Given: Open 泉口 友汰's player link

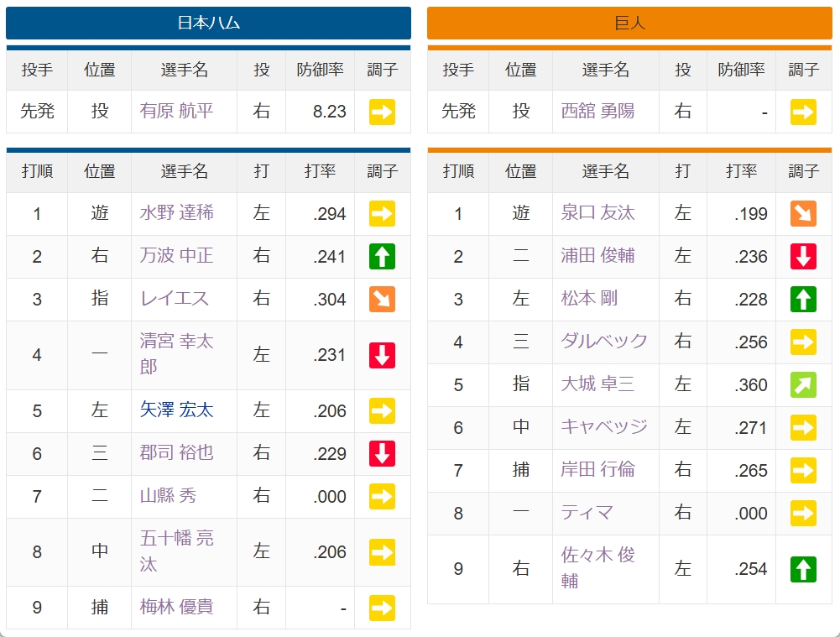Looking at the screenshot, I should [597, 212].
